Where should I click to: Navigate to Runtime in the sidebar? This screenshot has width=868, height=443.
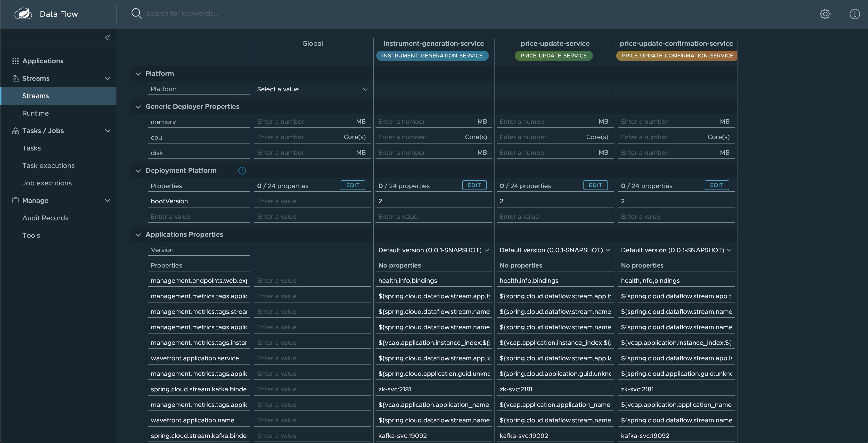(35, 113)
